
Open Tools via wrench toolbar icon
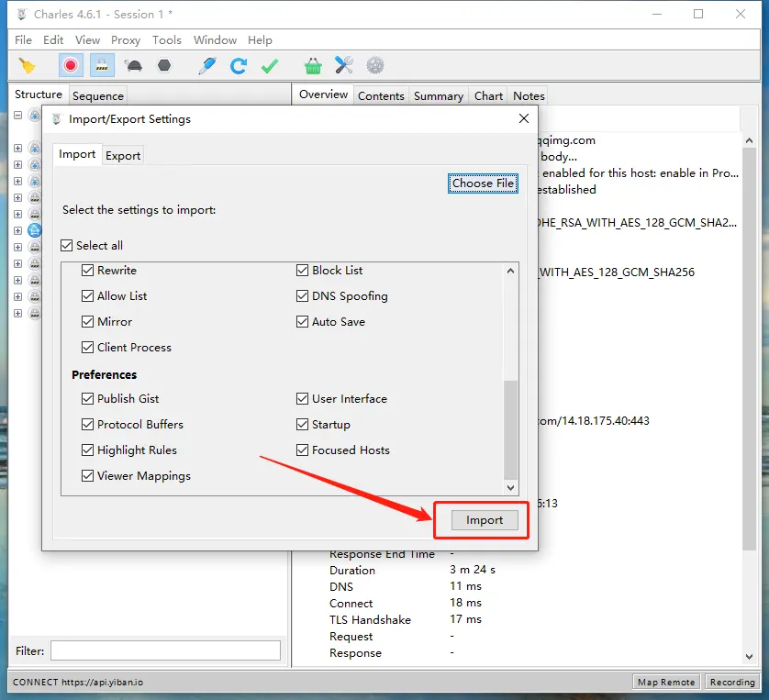344,65
